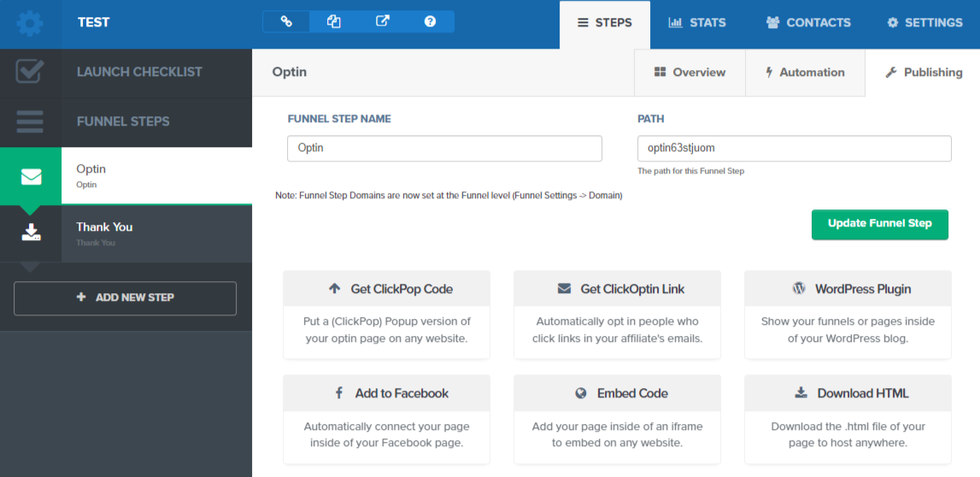Click the FUNNEL STEP NAME label
This screenshot has width=980, height=477.
point(339,119)
